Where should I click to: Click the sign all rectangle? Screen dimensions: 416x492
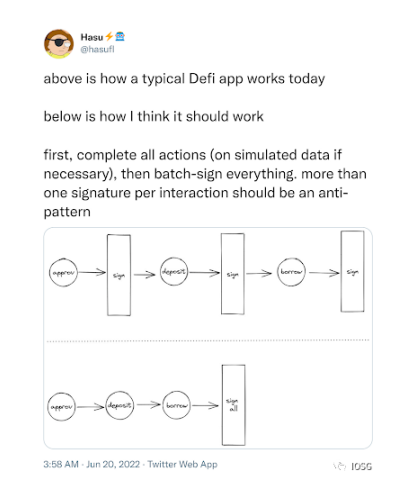click(x=234, y=405)
